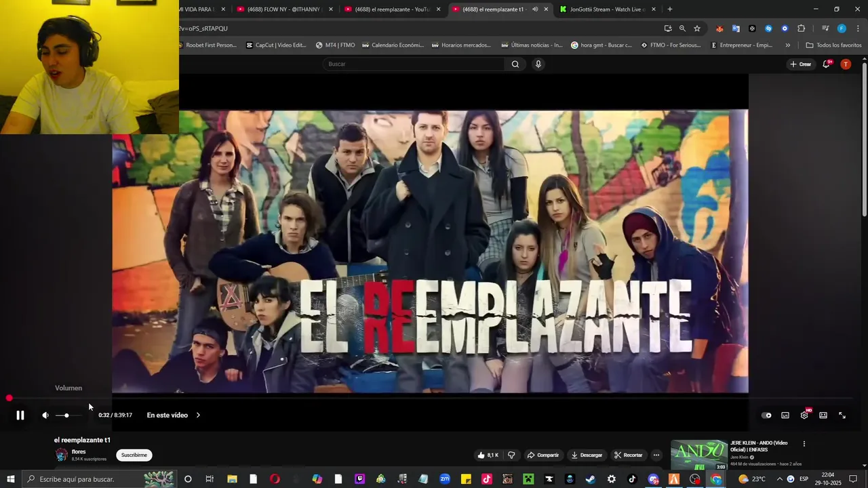Show hidden system tray icons chevron
This screenshot has width=868, height=488.
point(780,479)
